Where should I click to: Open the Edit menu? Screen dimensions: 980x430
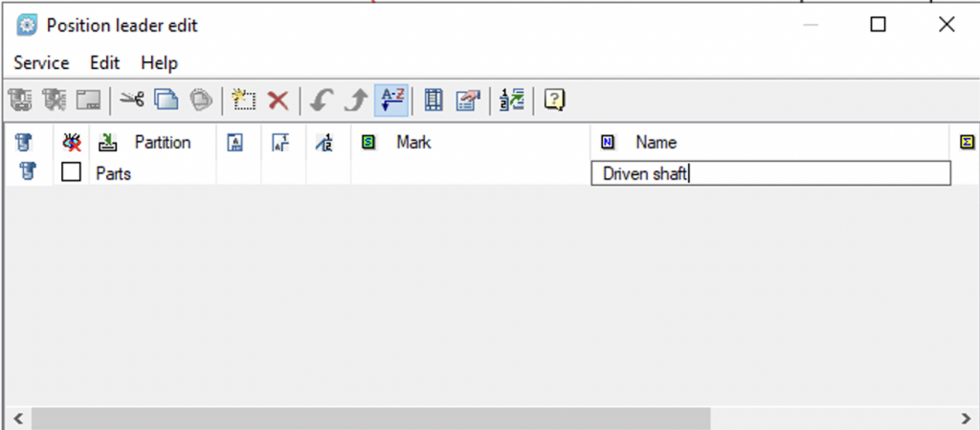point(104,63)
